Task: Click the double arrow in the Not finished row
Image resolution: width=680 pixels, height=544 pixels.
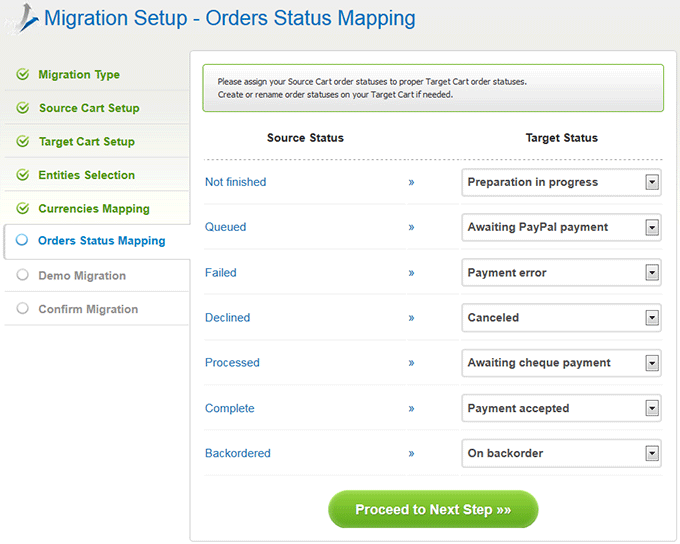Action: (411, 182)
